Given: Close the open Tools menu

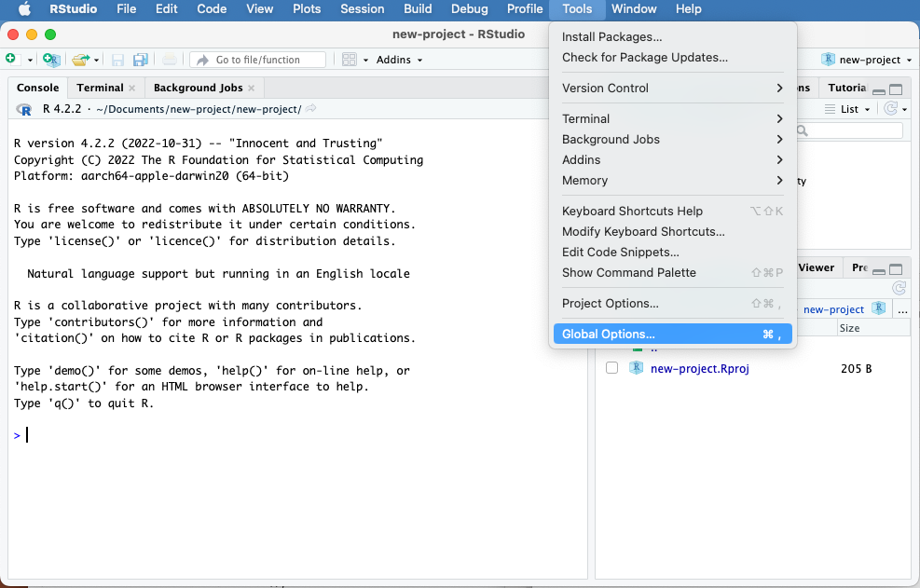Looking at the screenshot, I should point(577,8).
